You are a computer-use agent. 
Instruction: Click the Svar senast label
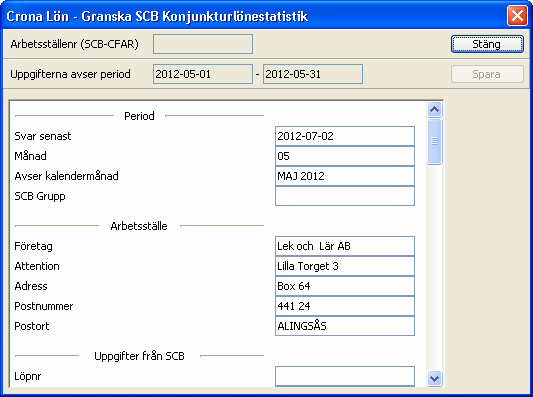tap(43, 136)
